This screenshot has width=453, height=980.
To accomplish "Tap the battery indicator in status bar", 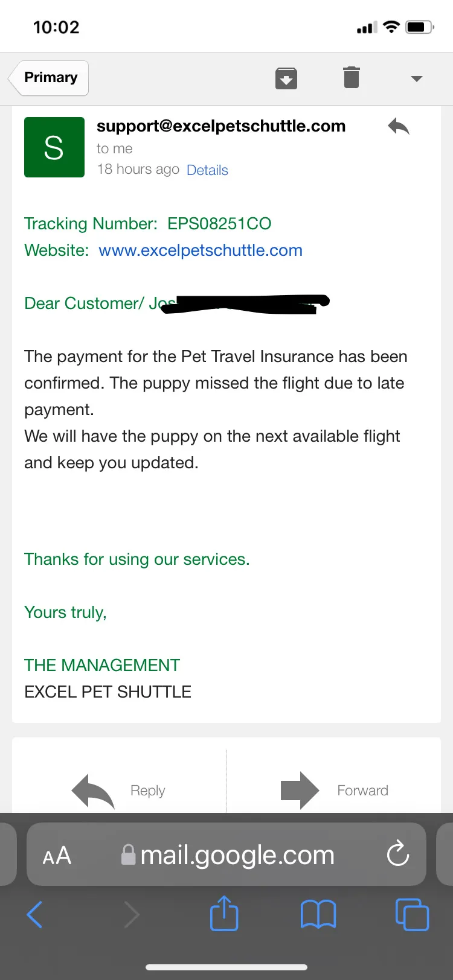I will click(x=420, y=27).
